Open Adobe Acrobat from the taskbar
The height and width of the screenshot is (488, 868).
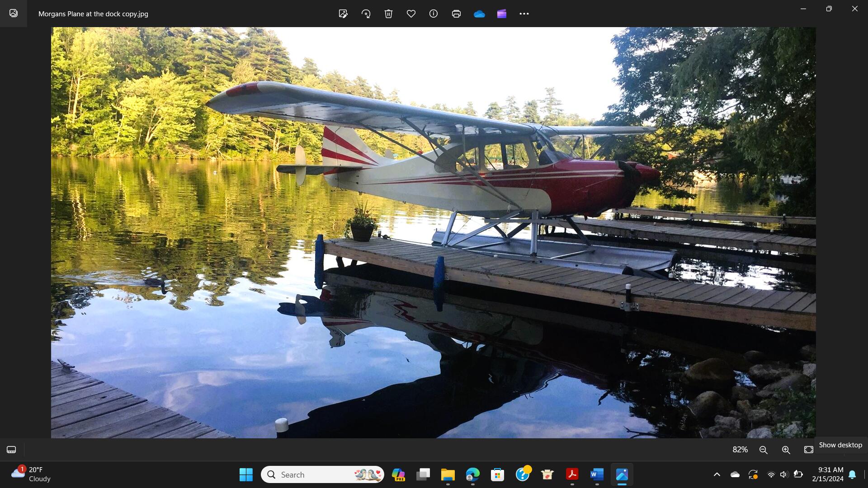pos(572,475)
